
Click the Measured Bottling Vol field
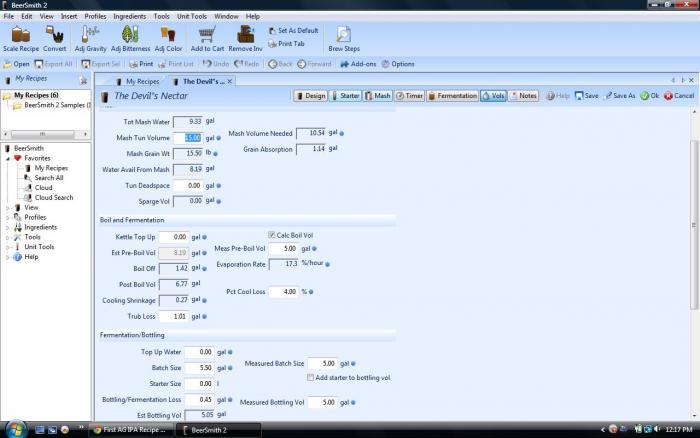point(322,403)
